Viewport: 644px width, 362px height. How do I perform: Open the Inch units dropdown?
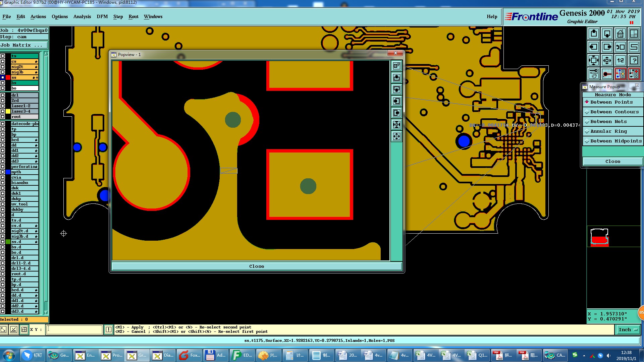click(x=628, y=330)
